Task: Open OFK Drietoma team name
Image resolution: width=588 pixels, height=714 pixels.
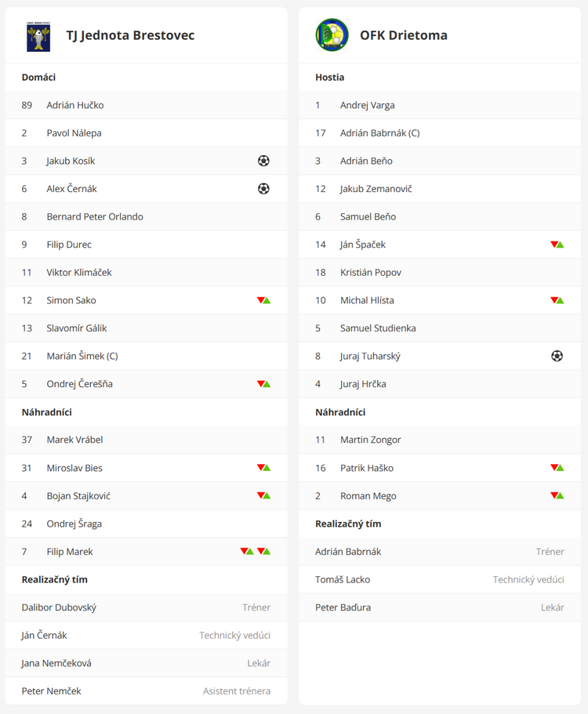Action: [x=404, y=35]
